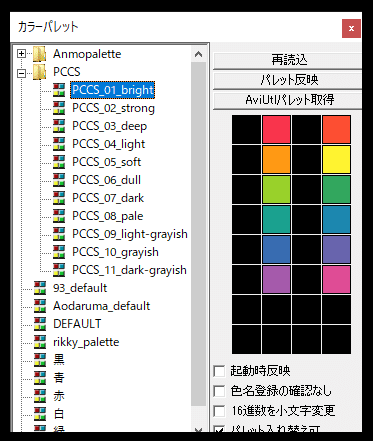Click the Anmopalette folder icon
373x441 pixels.
40,54
